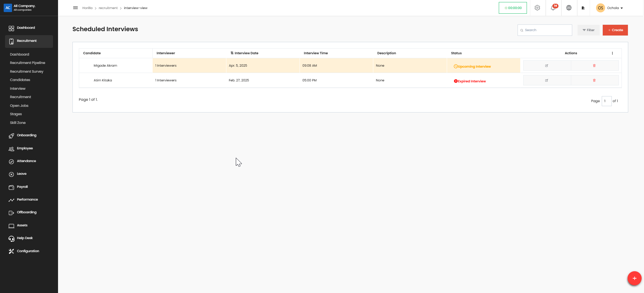This screenshot has height=293, width=644.
Task: Click the red floating plus button
Action: pyautogui.click(x=634, y=278)
